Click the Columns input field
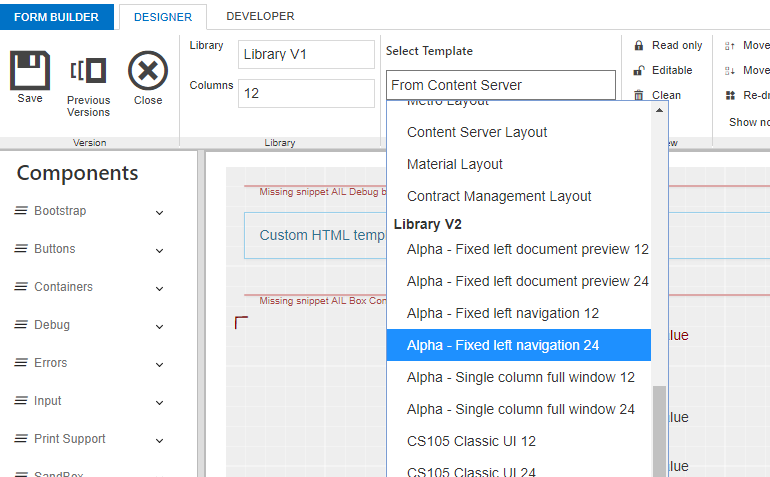The width and height of the screenshot is (770, 477). pyautogui.click(x=306, y=93)
